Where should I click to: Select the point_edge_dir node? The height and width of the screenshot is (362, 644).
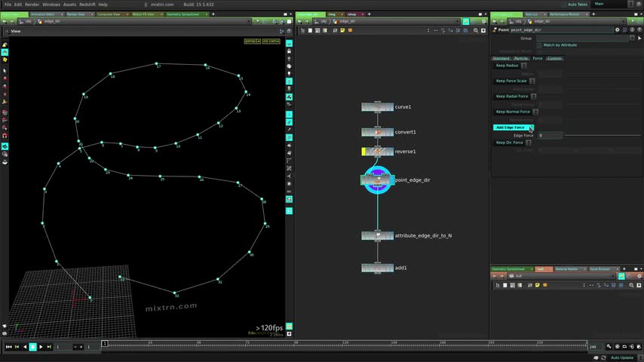378,180
